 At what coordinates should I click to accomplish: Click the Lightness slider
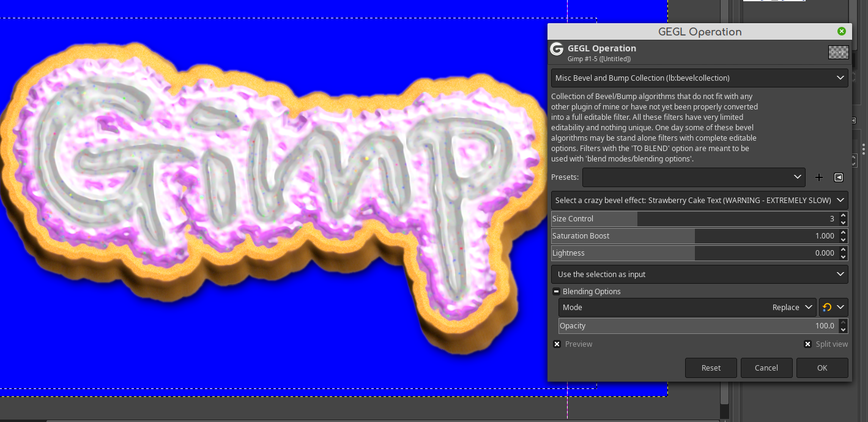point(694,253)
